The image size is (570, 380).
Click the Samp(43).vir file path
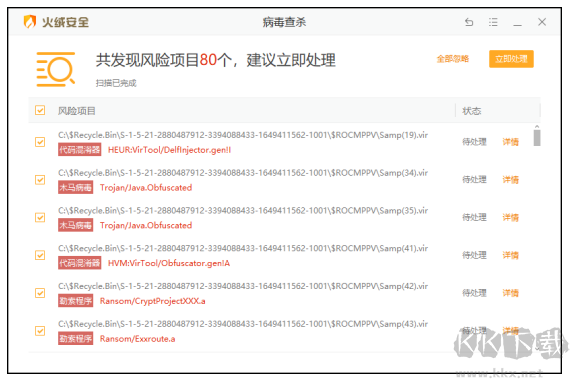[x=243, y=324]
